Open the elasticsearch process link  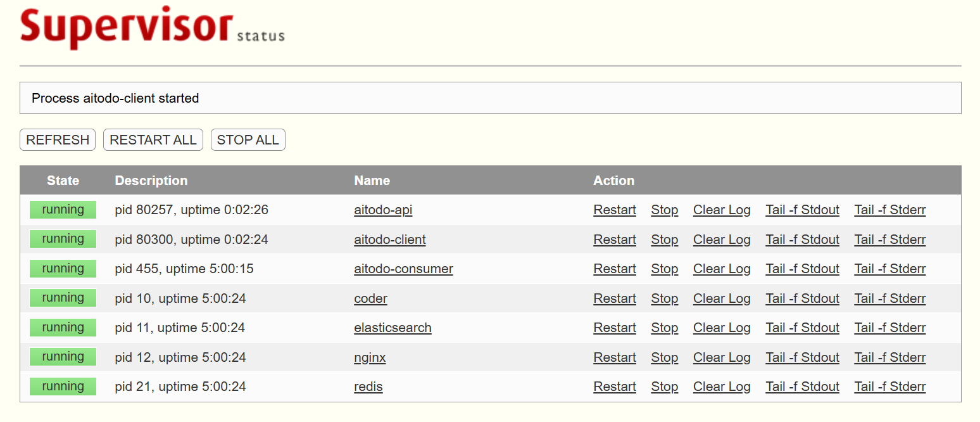pyautogui.click(x=393, y=328)
